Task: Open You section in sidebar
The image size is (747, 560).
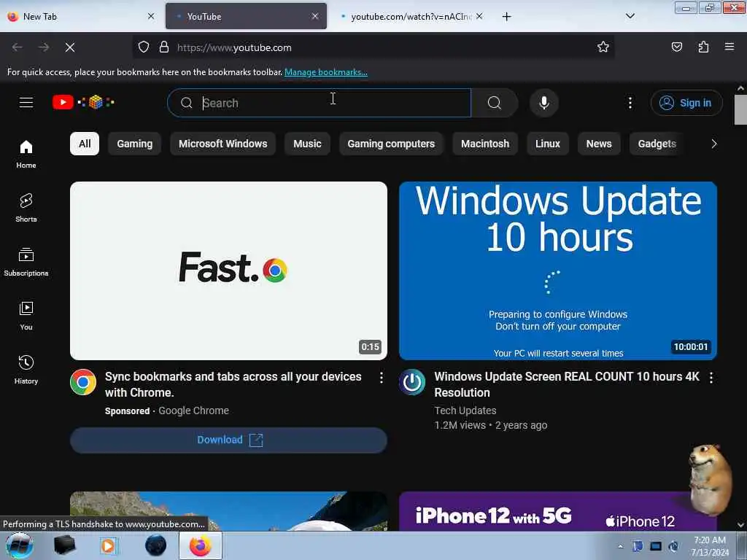Action: [26, 316]
